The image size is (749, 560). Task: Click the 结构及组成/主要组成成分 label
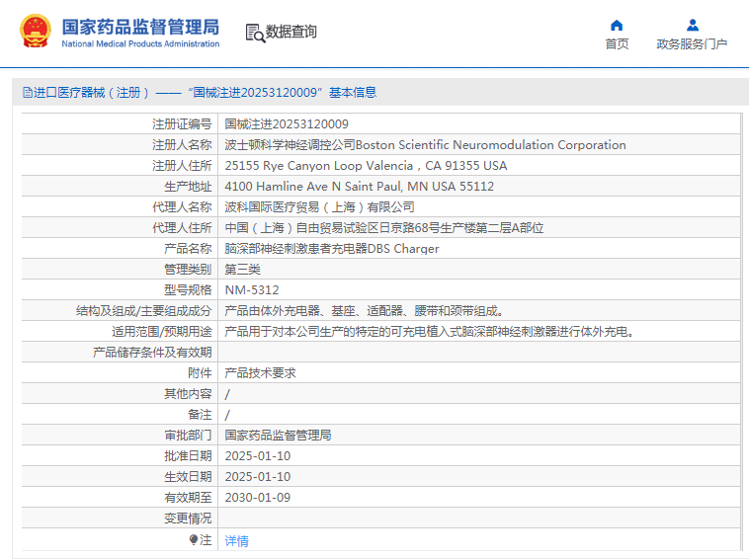[x=144, y=311]
